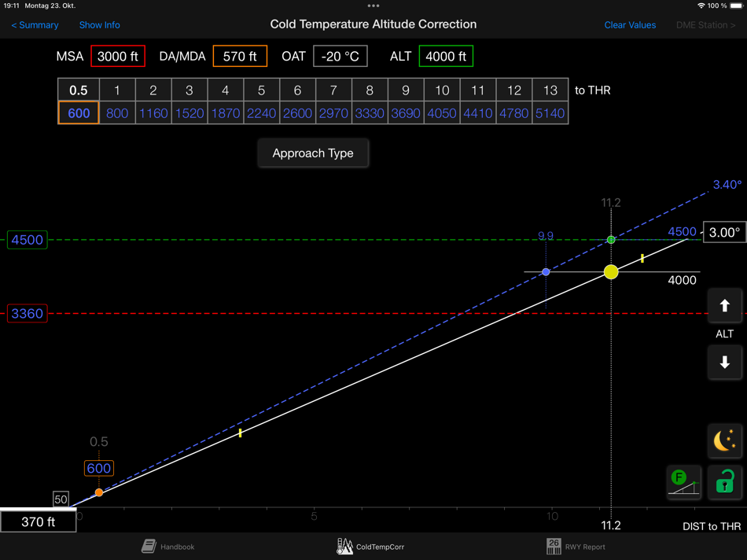The width and height of the screenshot is (747, 560).
Task: Select the 5140 altitude cell
Action: (550, 113)
